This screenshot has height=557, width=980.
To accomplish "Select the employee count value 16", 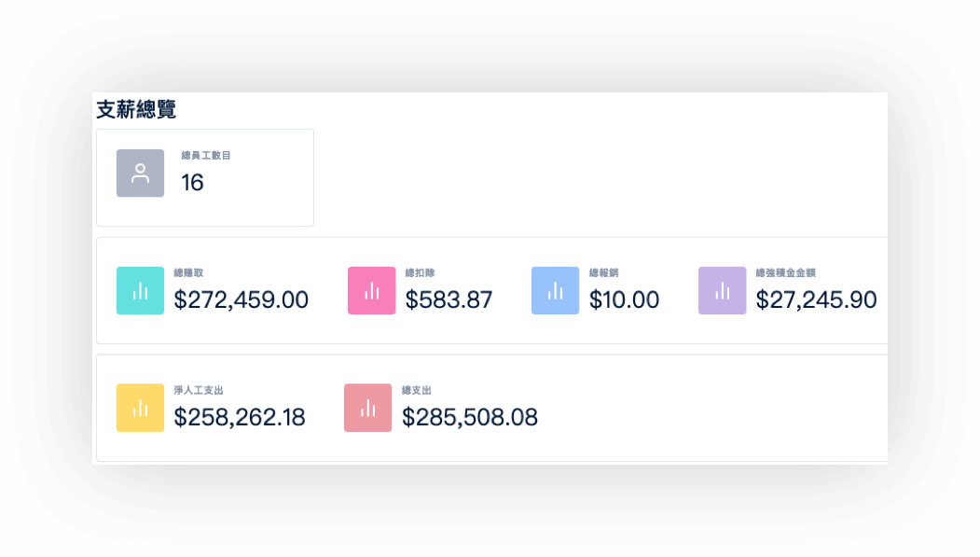I will pos(192,183).
